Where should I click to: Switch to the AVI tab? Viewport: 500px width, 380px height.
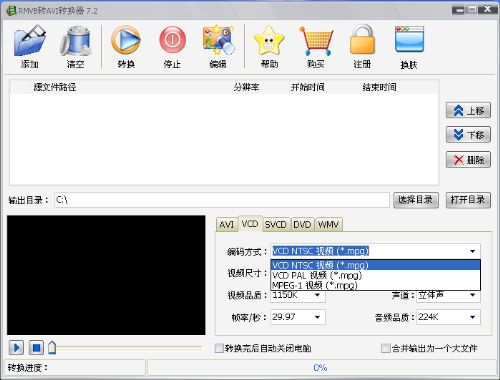click(227, 224)
